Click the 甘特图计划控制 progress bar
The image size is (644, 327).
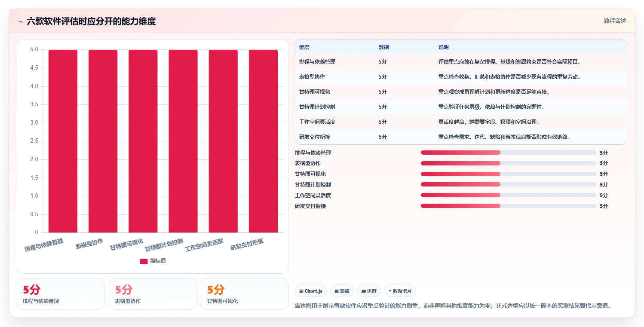(x=509, y=184)
